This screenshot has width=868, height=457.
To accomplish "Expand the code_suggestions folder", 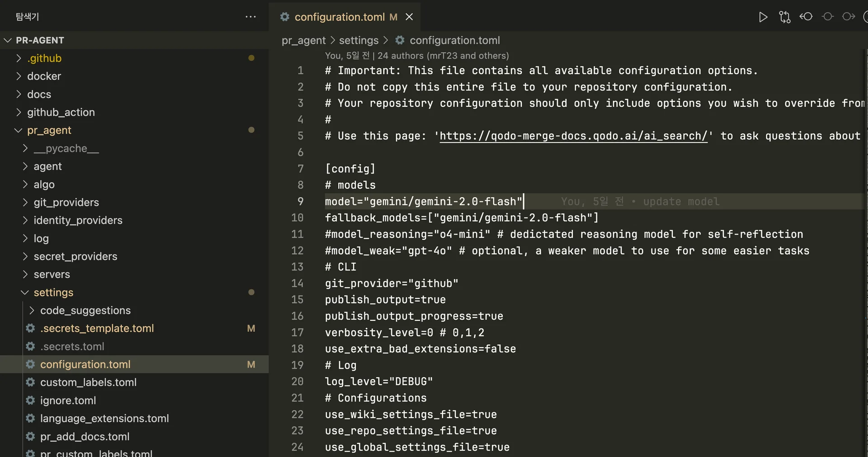I will tap(31, 310).
